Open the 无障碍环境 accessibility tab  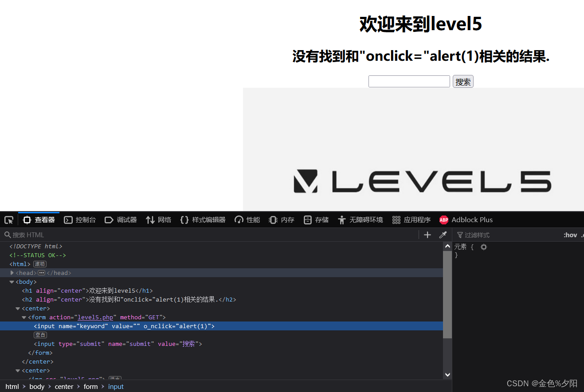[x=360, y=220]
